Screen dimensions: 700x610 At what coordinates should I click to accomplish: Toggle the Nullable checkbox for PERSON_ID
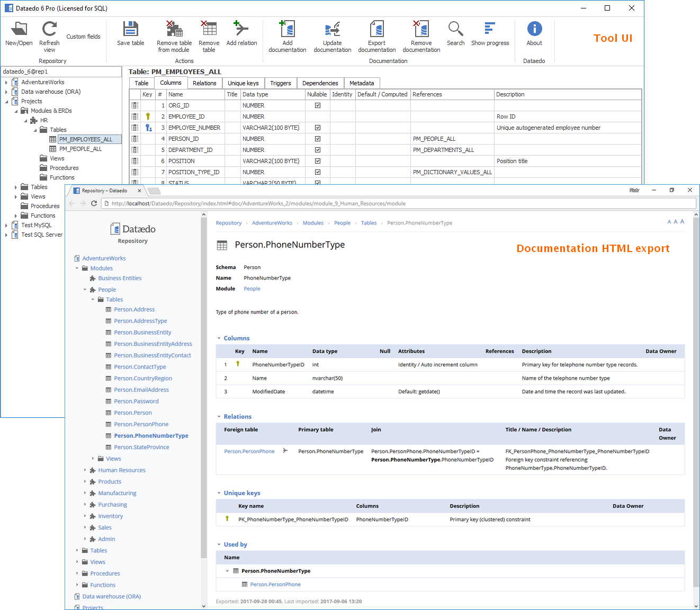318,139
